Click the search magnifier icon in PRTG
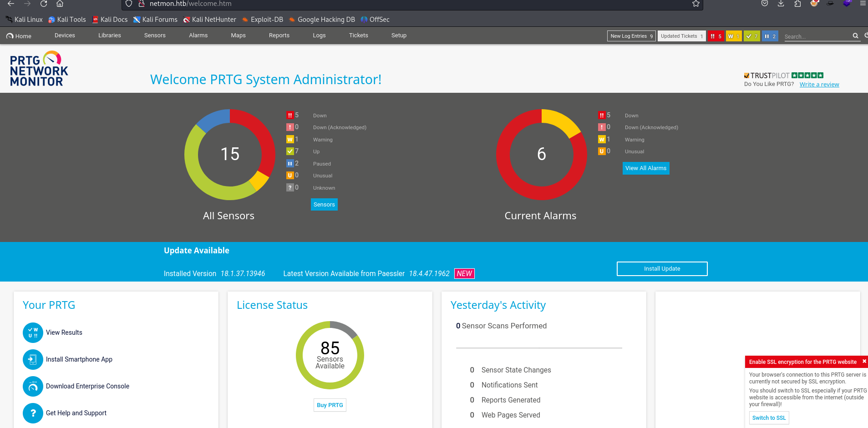 [x=855, y=36]
